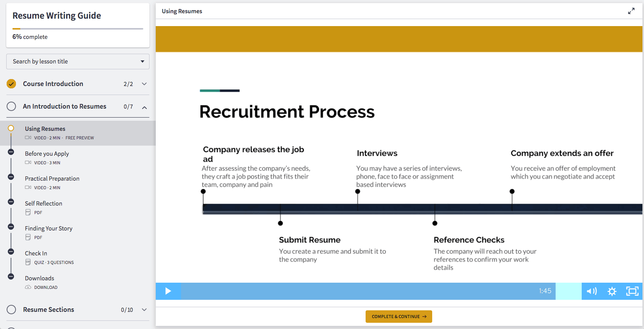Enter video fullscreen mode
The image size is (644, 329).
[x=632, y=291]
